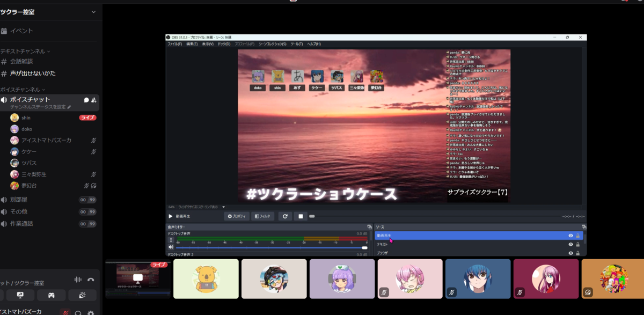Click the ライブ badge beside shin

coord(88,118)
